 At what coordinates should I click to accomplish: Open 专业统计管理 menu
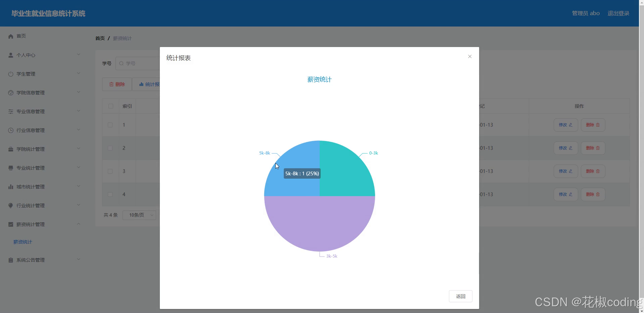pyautogui.click(x=44, y=168)
